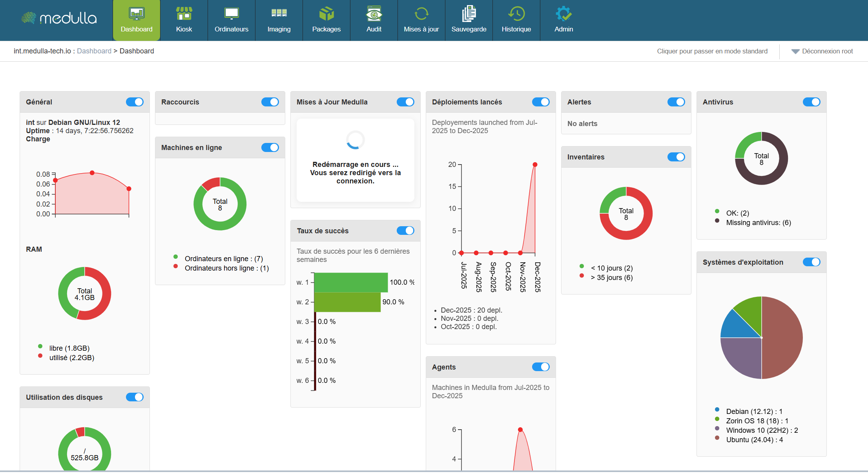Image resolution: width=868 pixels, height=474 pixels.
Task: Click 'Cliquer pour passer en mode standard'
Action: [712, 51]
